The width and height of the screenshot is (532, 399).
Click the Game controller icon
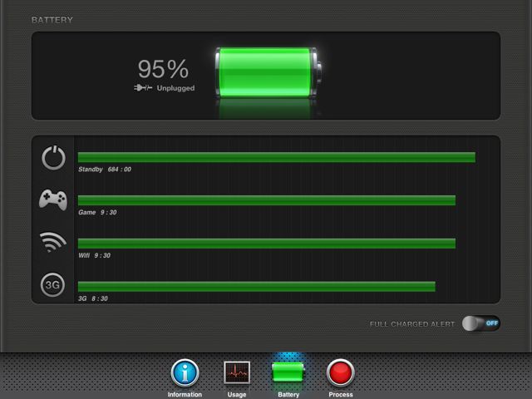click(x=53, y=199)
